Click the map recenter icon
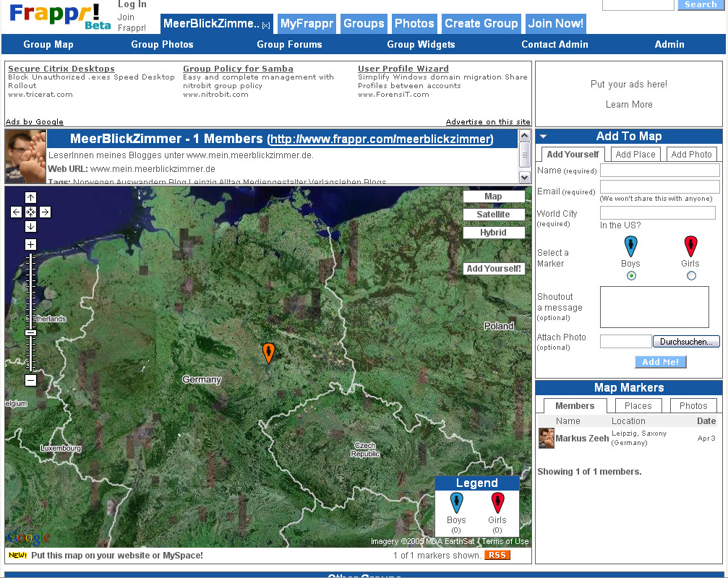728x578 pixels. pos(30,212)
